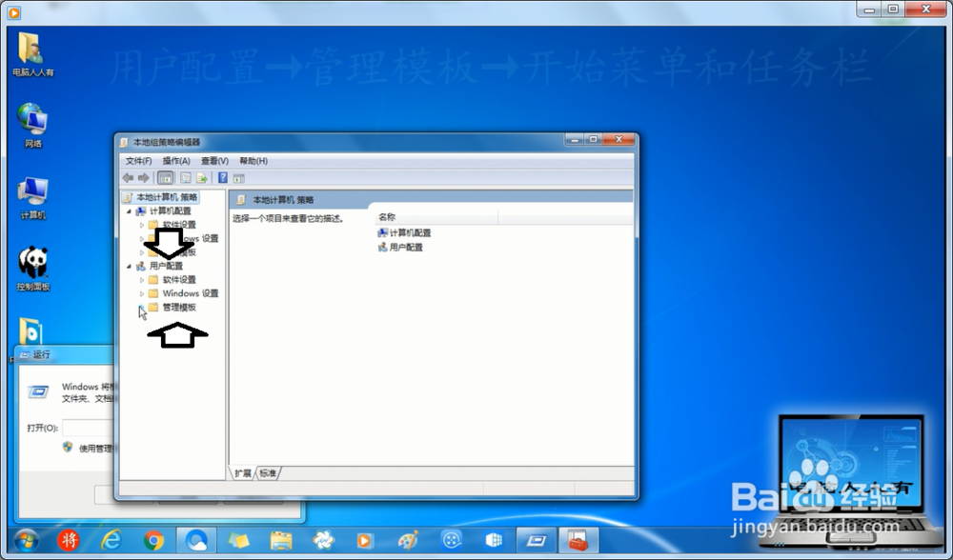Open the red 将 taskbar app
953x560 pixels.
tap(68, 540)
